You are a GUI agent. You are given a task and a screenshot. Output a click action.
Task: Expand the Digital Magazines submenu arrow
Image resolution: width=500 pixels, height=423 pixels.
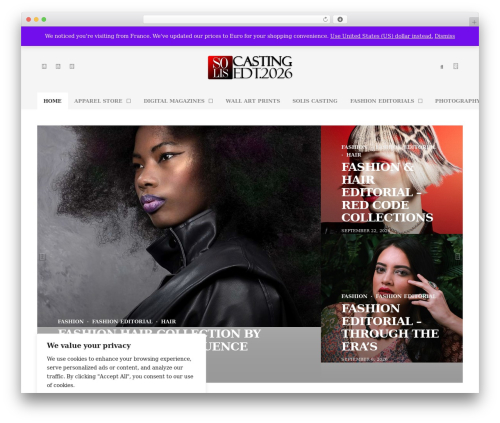coord(211,101)
